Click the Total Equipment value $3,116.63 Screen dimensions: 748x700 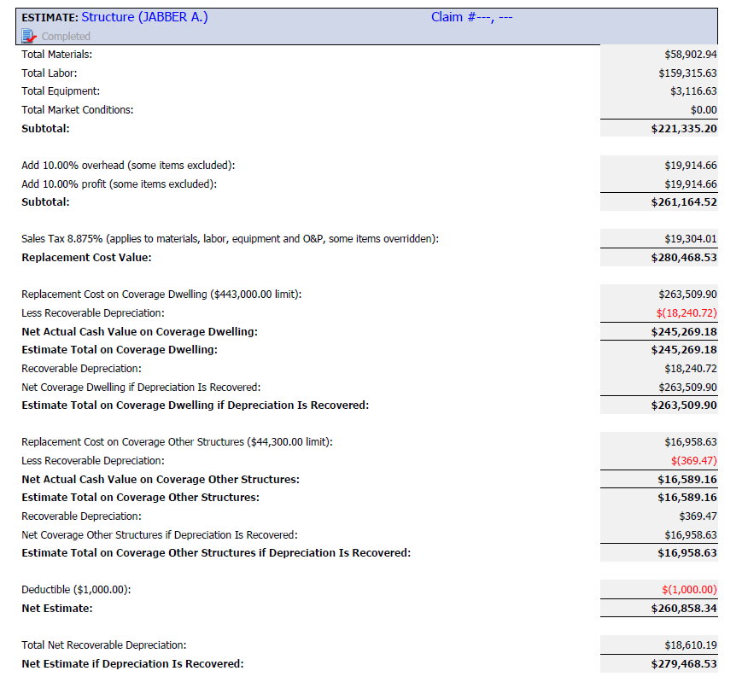[x=693, y=91]
